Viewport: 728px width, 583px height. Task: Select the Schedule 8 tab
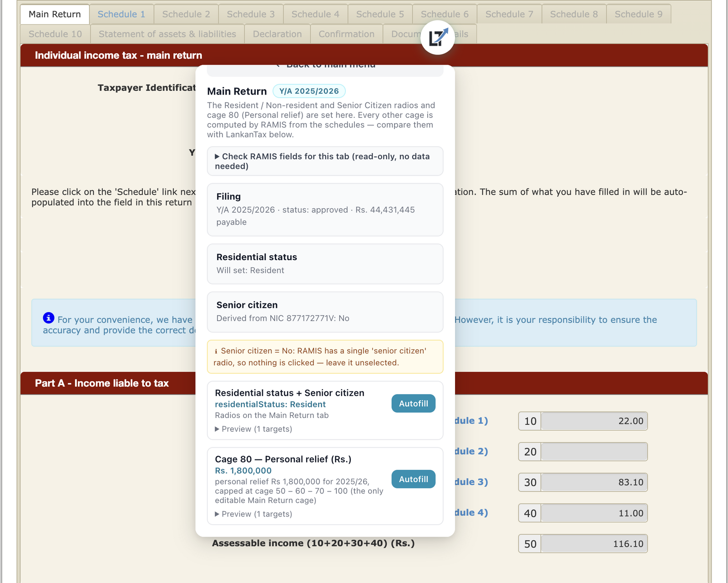574,14
